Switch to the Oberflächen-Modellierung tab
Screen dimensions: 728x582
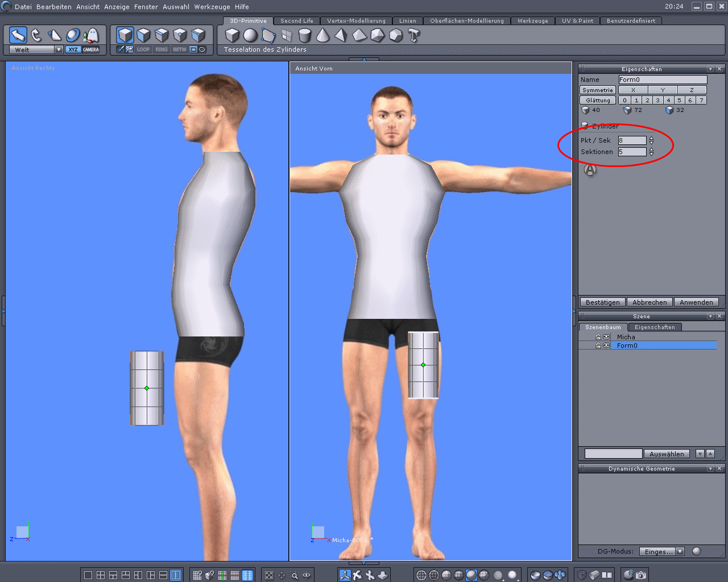[x=467, y=20]
